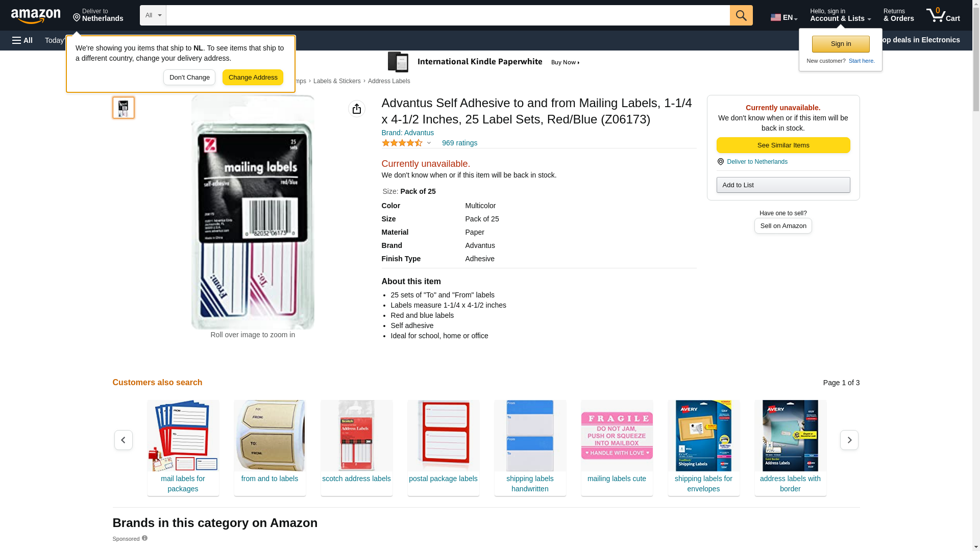Screen dimensions: 980x551
Task: Open the Account & Lists menu
Action: click(840, 15)
